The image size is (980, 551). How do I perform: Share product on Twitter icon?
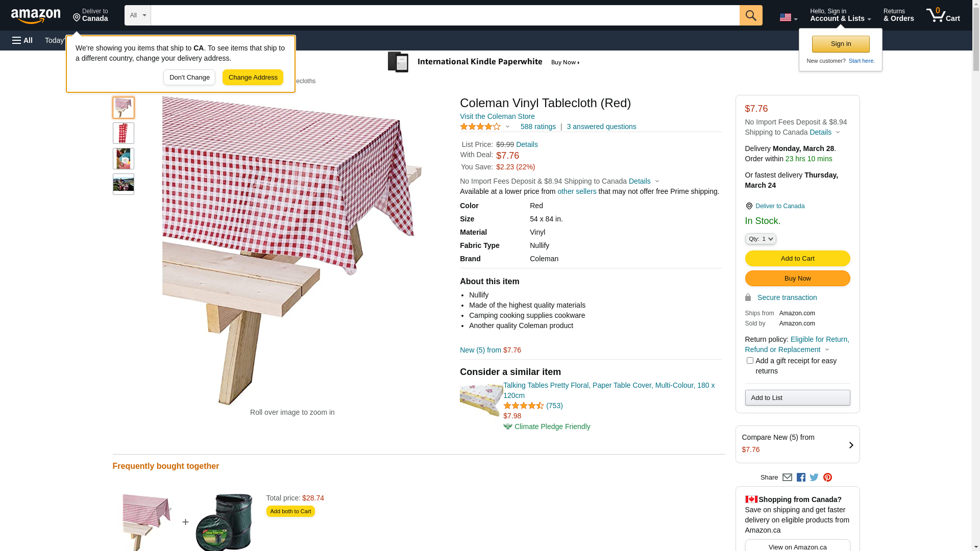point(814,478)
